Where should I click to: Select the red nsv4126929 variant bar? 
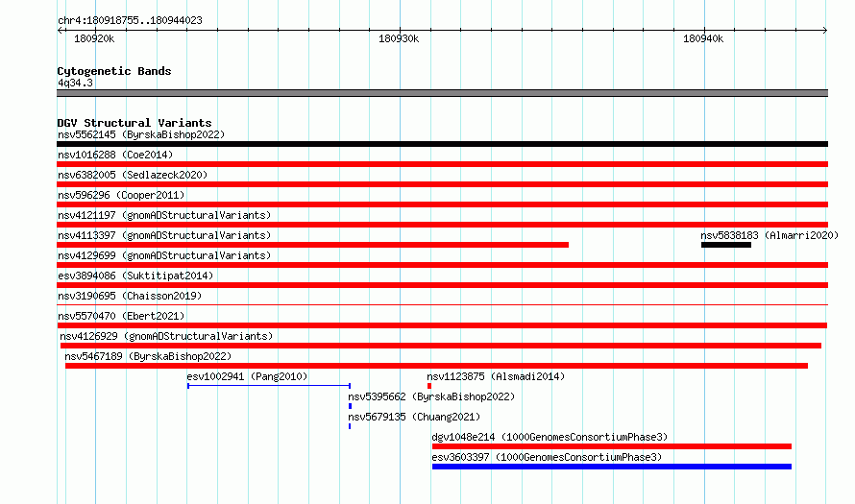point(441,346)
